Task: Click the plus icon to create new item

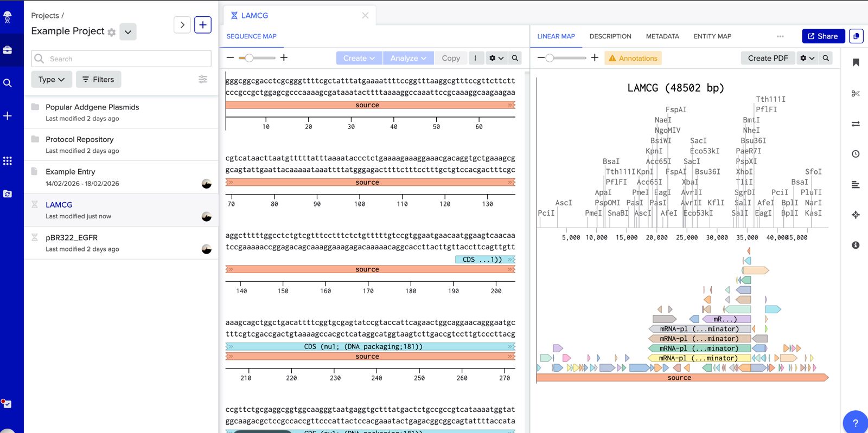Action: click(202, 25)
